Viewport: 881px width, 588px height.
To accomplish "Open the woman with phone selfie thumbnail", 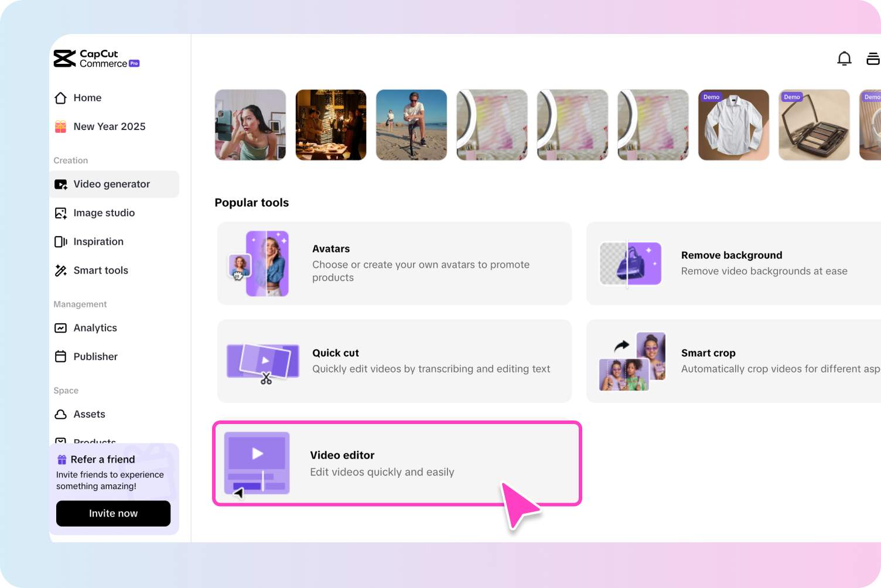I will 250,125.
